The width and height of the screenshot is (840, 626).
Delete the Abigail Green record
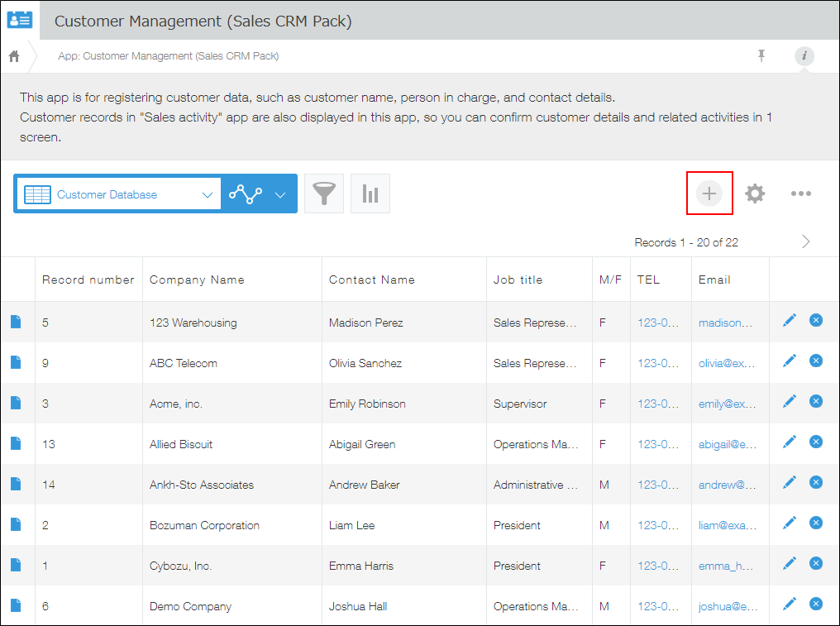tap(816, 442)
